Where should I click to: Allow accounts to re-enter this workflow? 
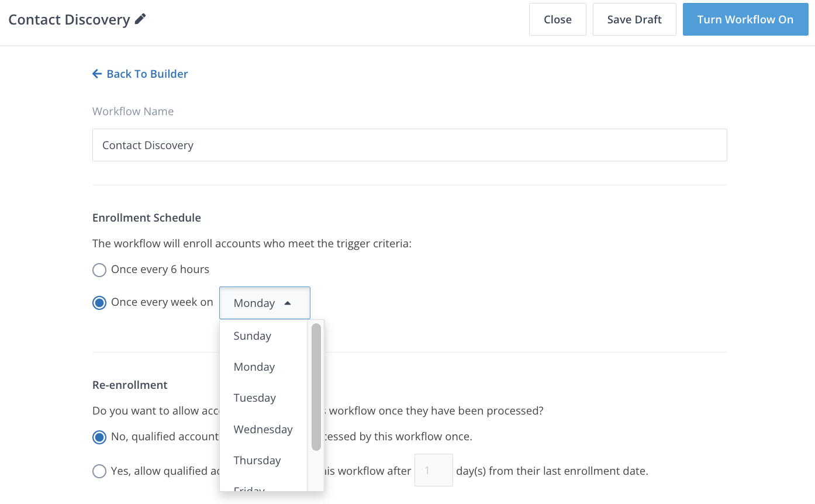point(99,471)
